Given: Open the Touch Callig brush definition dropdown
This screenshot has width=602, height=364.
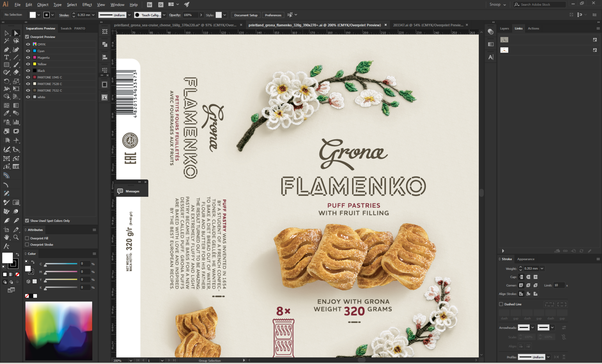Looking at the screenshot, I should click(164, 15).
